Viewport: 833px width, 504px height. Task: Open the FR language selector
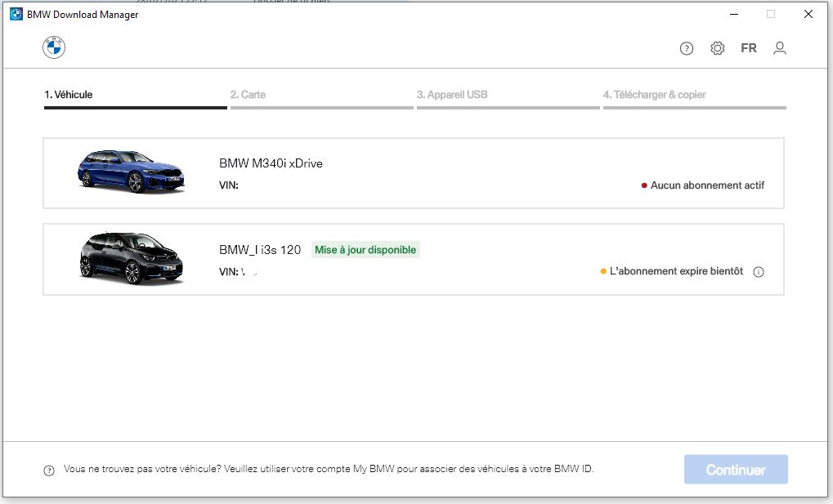pyautogui.click(x=748, y=48)
